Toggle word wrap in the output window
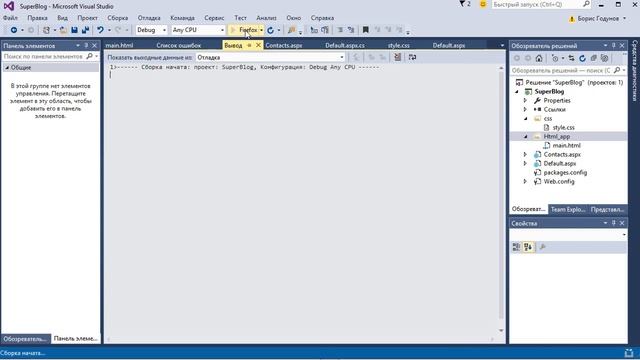 pos(412,57)
